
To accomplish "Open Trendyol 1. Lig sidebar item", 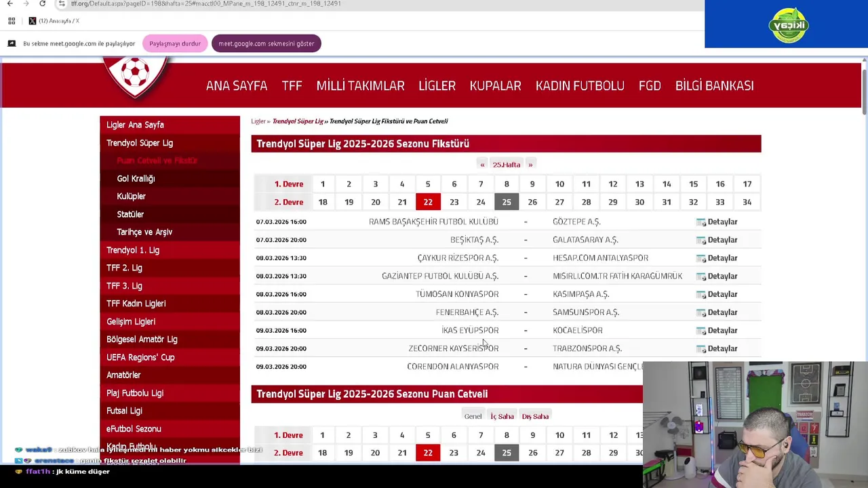I will pos(170,250).
